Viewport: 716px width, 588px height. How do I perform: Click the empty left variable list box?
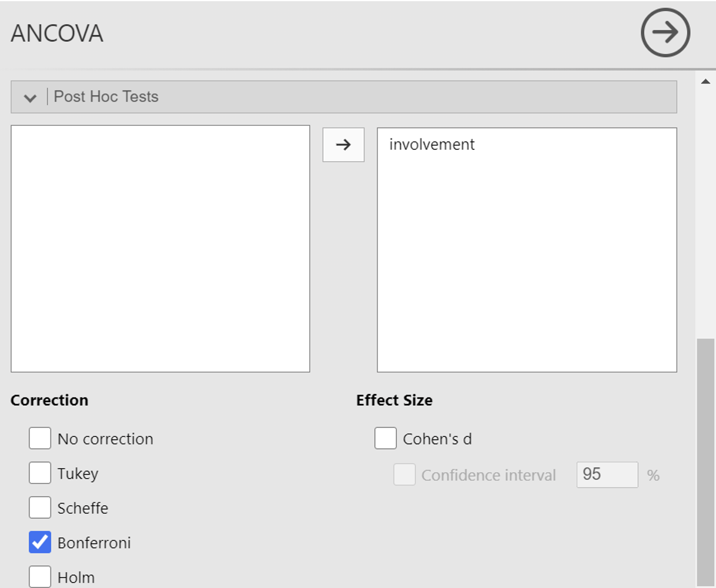pos(160,248)
